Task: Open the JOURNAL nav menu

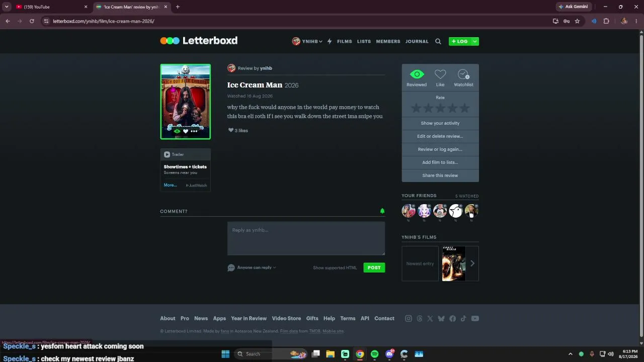Action: tap(417, 41)
